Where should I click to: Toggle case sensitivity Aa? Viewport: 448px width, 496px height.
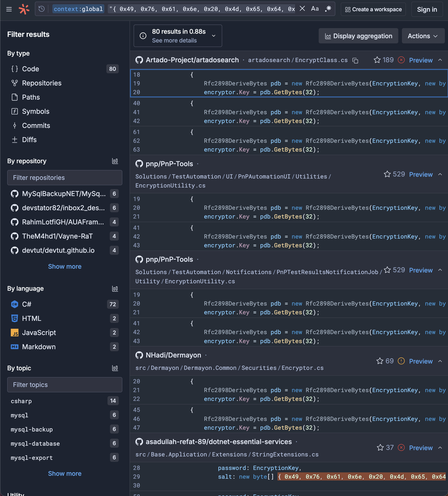(315, 9)
